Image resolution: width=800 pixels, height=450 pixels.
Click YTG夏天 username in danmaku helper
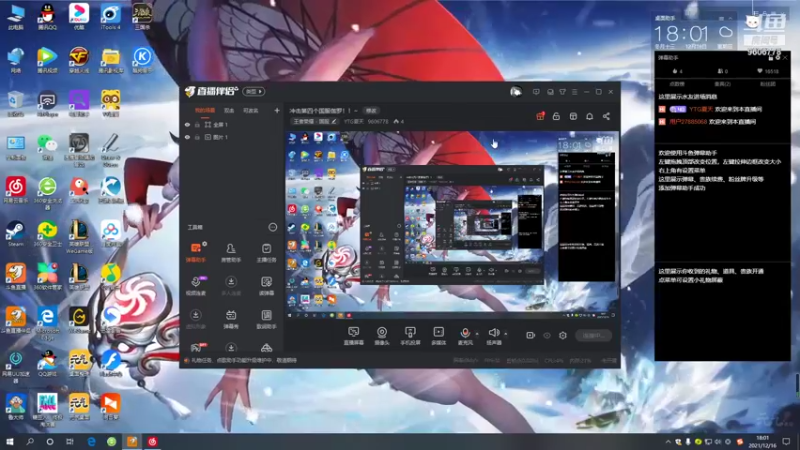click(x=701, y=109)
